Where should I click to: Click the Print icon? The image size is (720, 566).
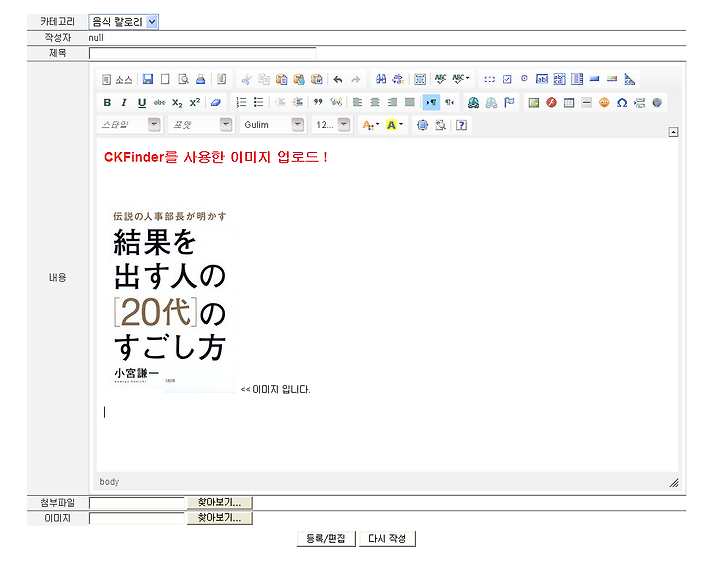pyautogui.click(x=201, y=79)
